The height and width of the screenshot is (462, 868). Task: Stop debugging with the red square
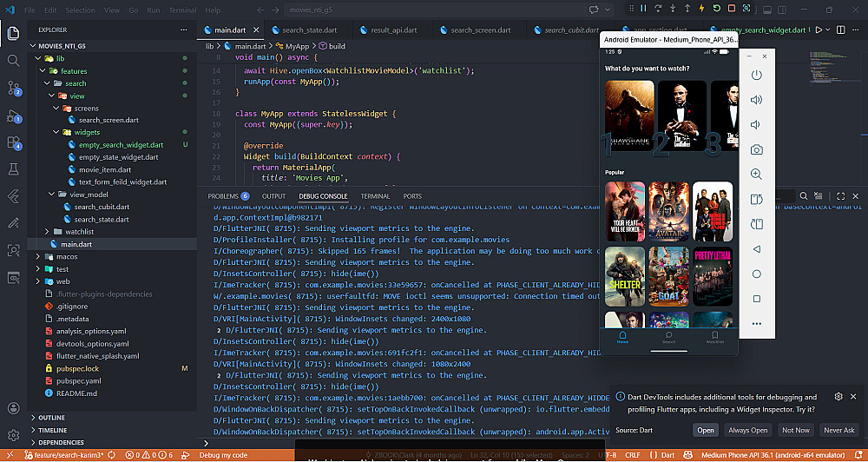point(731,9)
